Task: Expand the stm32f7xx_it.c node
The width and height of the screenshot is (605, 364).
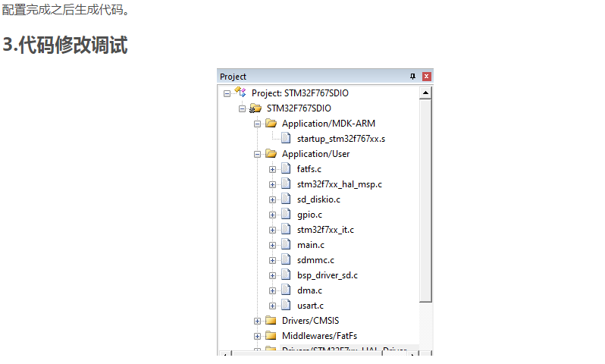Action: pyautogui.click(x=272, y=230)
